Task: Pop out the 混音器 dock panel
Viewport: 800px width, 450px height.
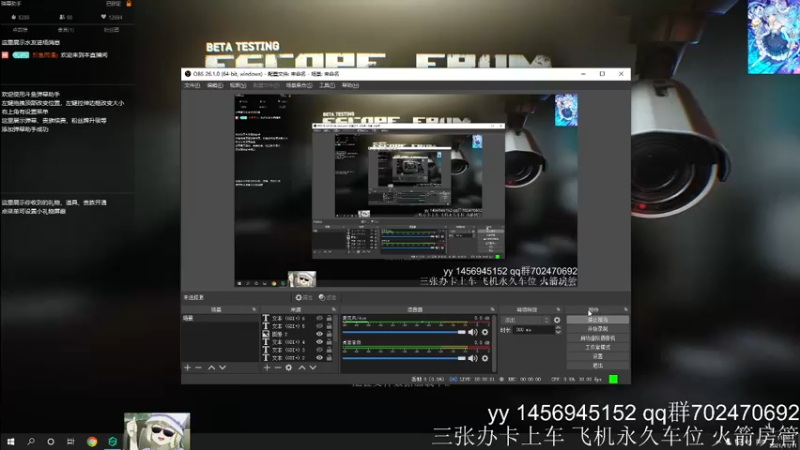Action: pyautogui.click(x=492, y=310)
